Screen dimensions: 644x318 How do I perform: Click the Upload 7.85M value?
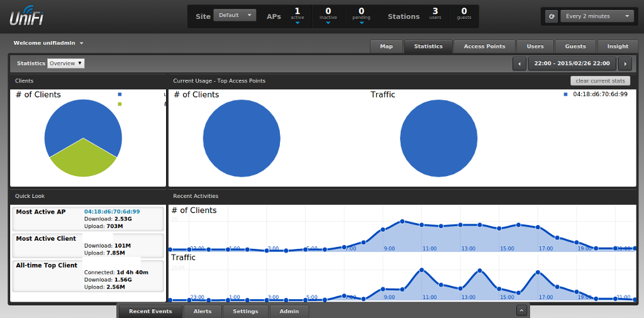(116, 253)
